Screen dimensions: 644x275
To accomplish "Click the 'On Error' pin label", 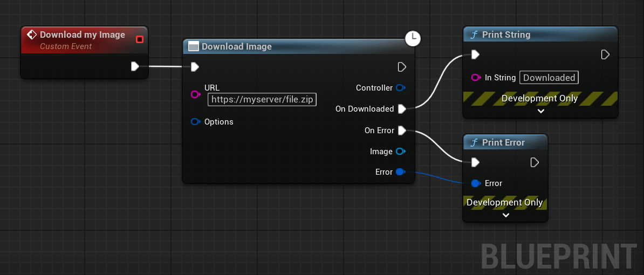I will 379,130.
